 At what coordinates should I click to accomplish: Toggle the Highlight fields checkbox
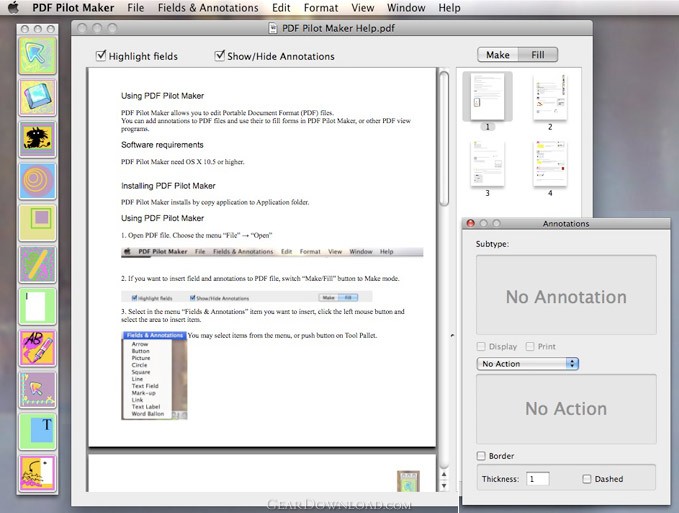[x=101, y=55]
